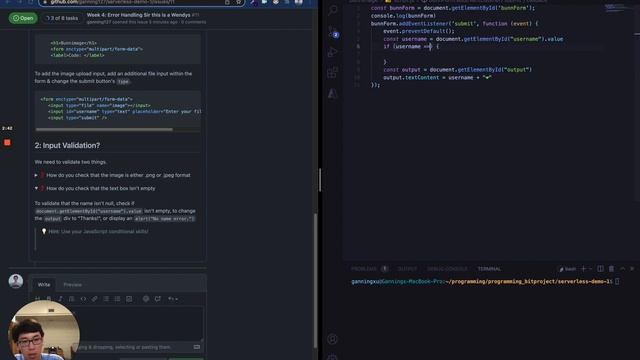Viewport: 640px width, 360px height.
Task: Click line 'output.textContent = username'
Action: pos(437,78)
